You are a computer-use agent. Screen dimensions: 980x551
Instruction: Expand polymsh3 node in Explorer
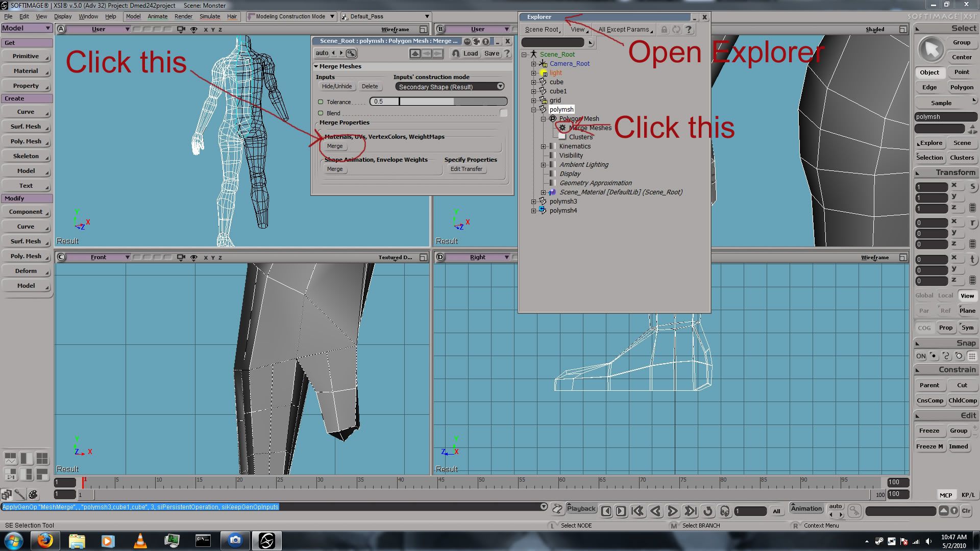(x=533, y=202)
